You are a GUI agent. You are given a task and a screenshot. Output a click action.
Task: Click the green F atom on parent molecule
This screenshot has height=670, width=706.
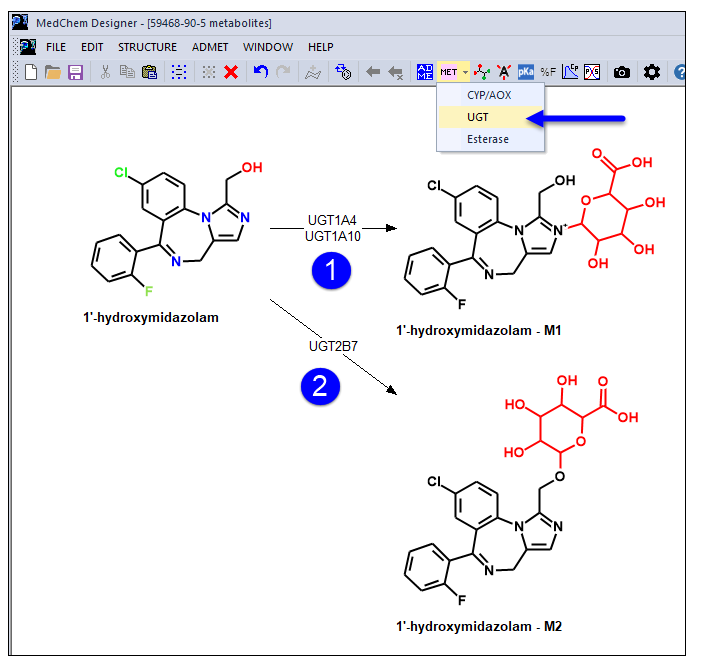[149, 291]
